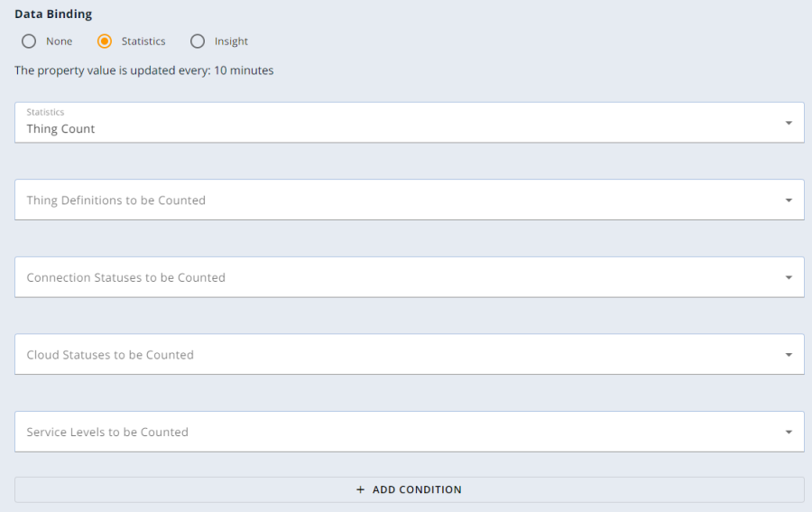The width and height of the screenshot is (812, 512).
Task: Select the None radio button
Action: pos(29,41)
